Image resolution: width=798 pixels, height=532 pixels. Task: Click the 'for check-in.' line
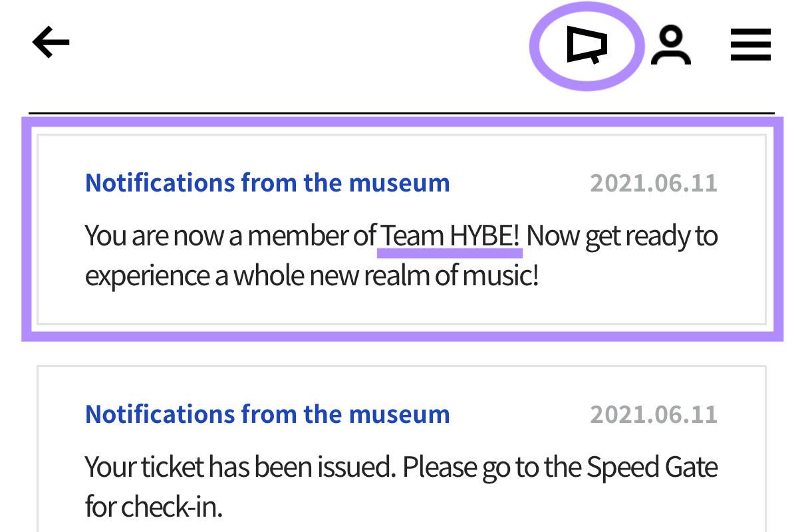click(x=153, y=507)
